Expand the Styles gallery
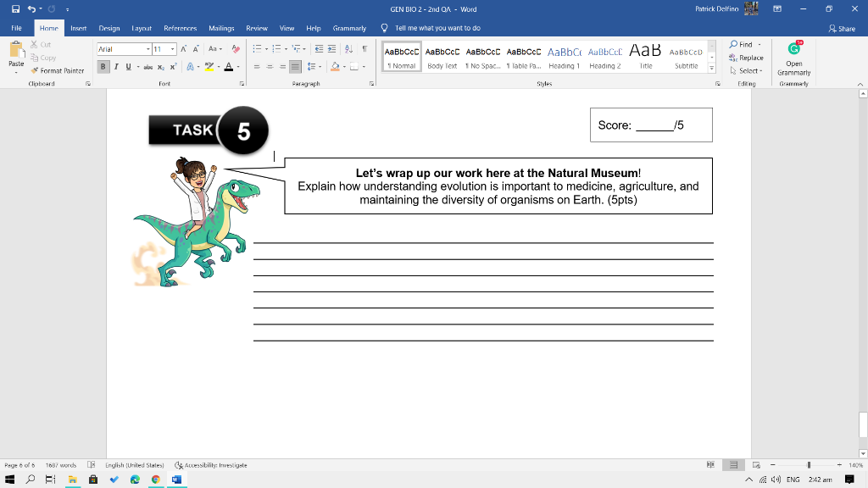 [x=712, y=68]
